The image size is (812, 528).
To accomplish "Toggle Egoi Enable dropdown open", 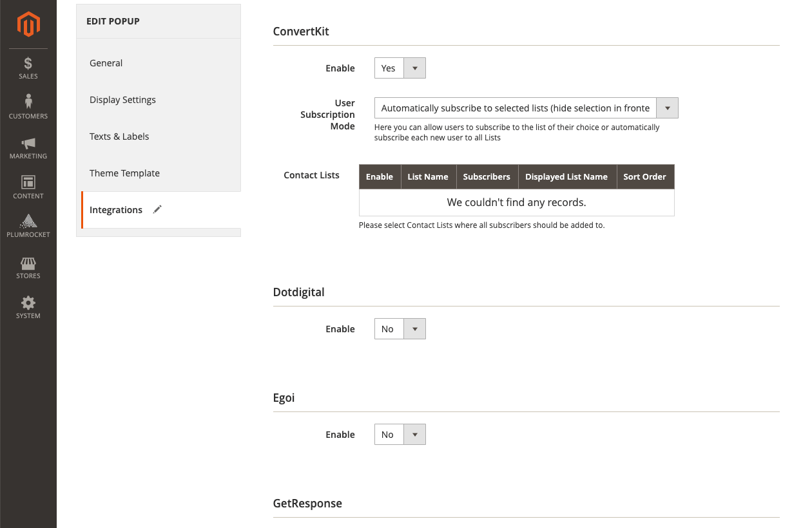I will (416, 434).
